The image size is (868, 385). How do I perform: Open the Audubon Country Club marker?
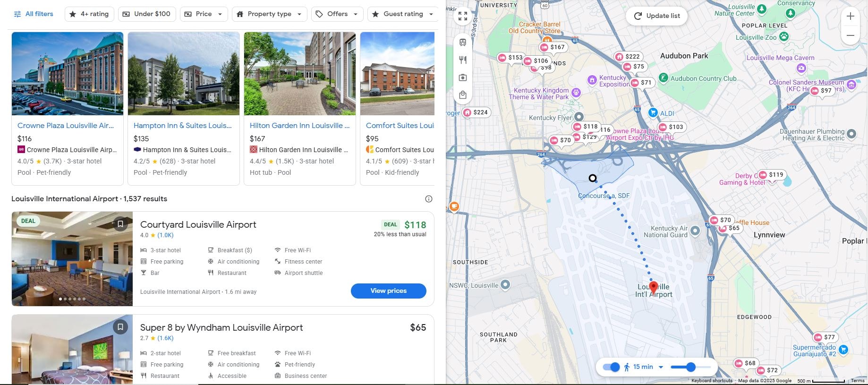point(664,78)
